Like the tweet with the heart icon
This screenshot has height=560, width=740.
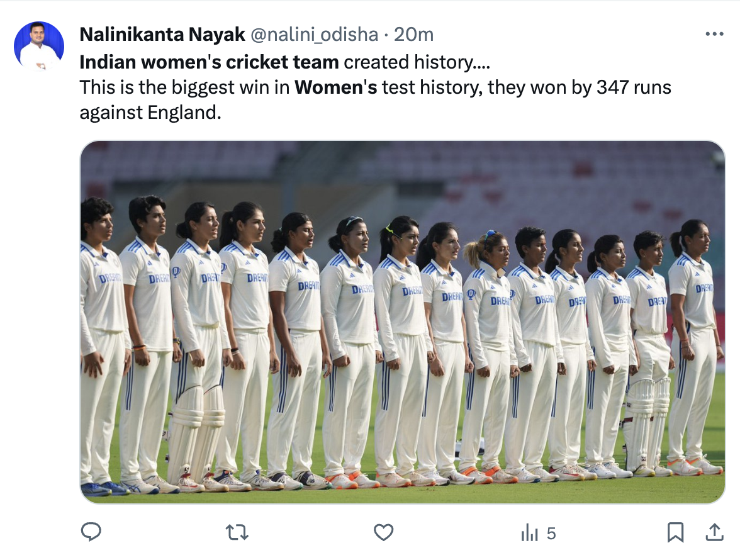click(383, 533)
